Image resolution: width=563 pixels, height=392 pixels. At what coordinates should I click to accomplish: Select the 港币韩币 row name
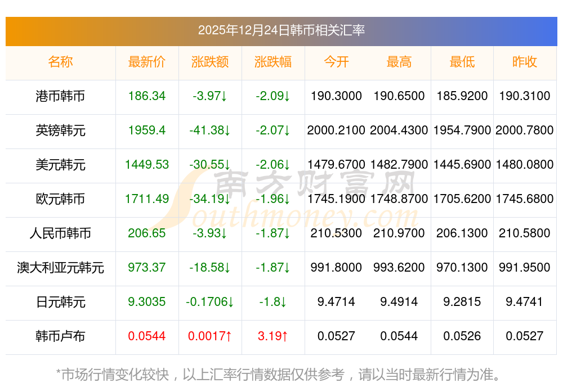click(60, 96)
